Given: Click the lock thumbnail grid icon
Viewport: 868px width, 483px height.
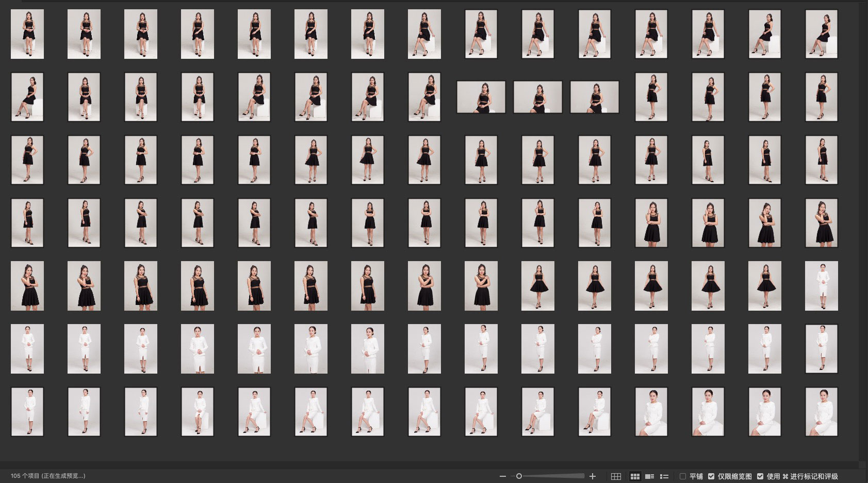Looking at the screenshot, I should 616,476.
